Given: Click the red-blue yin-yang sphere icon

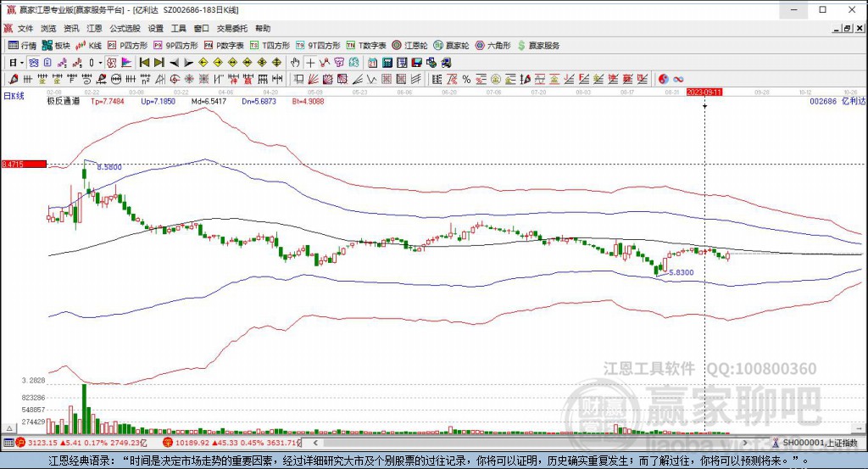Looking at the screenshot, I should [663, 79].
